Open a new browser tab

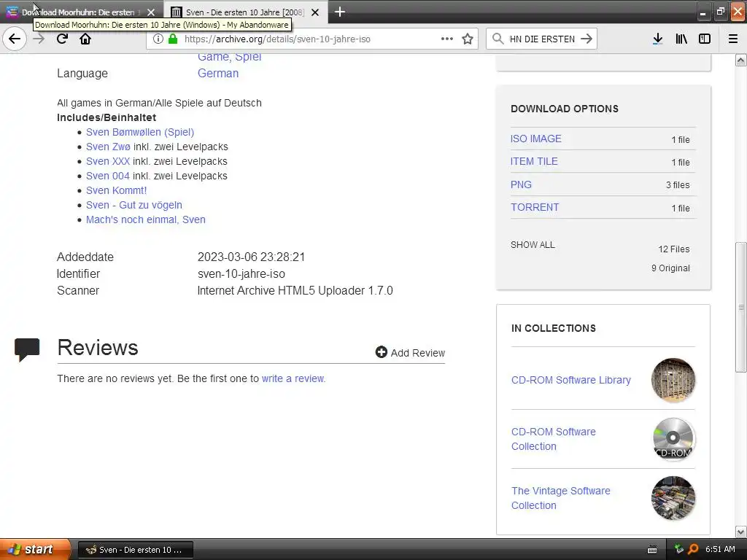pos(340,12)
